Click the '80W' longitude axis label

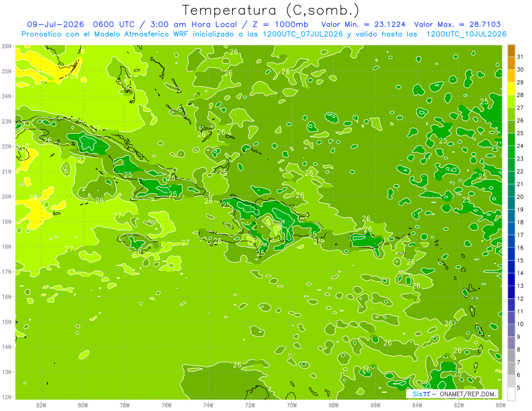click(x=83, y=405)
